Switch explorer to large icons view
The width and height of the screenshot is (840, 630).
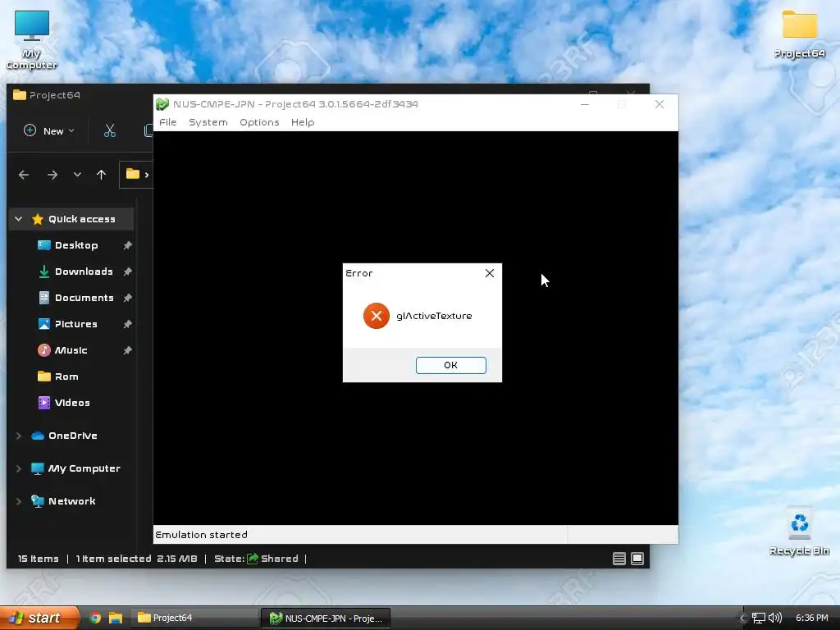pos(637,559)
